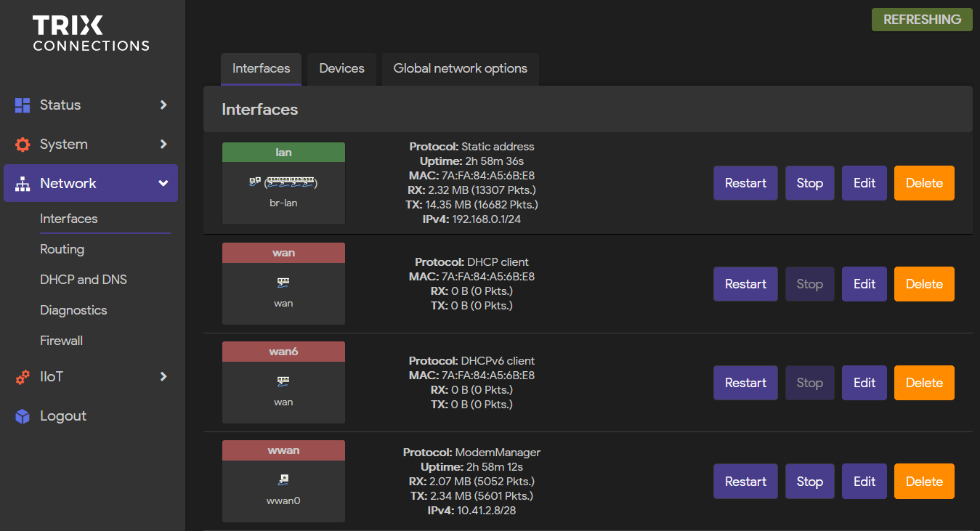Open the Global network options tab
Image resolution: width=980 pixels, height=531 pixels.
(460, 68)
